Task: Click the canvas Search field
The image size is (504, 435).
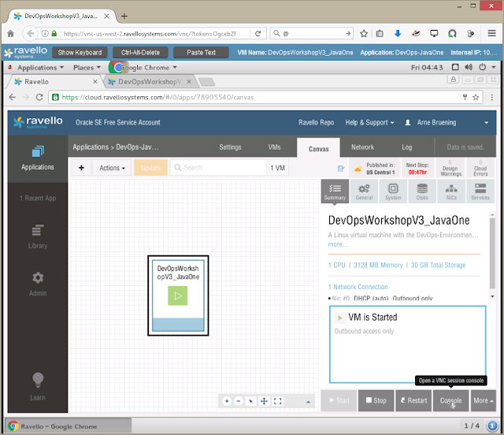Action: (218, 168)
